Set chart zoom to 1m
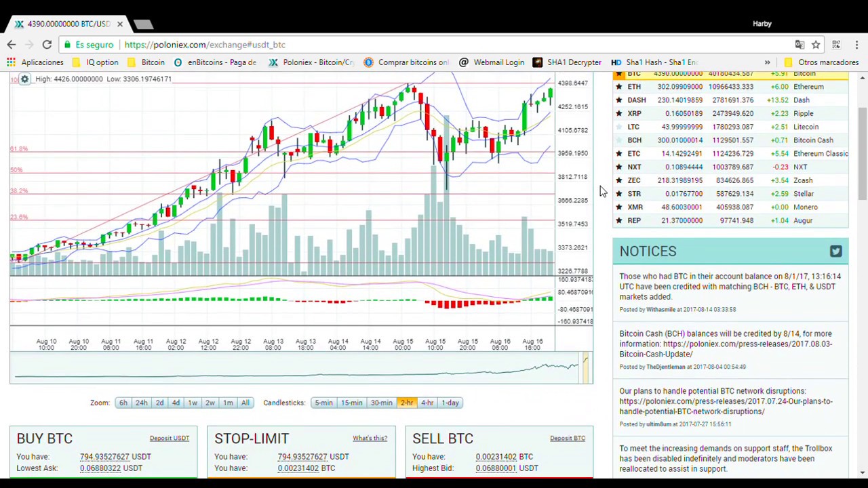This screenshot has width=868, height=488. tap(228, 403)
